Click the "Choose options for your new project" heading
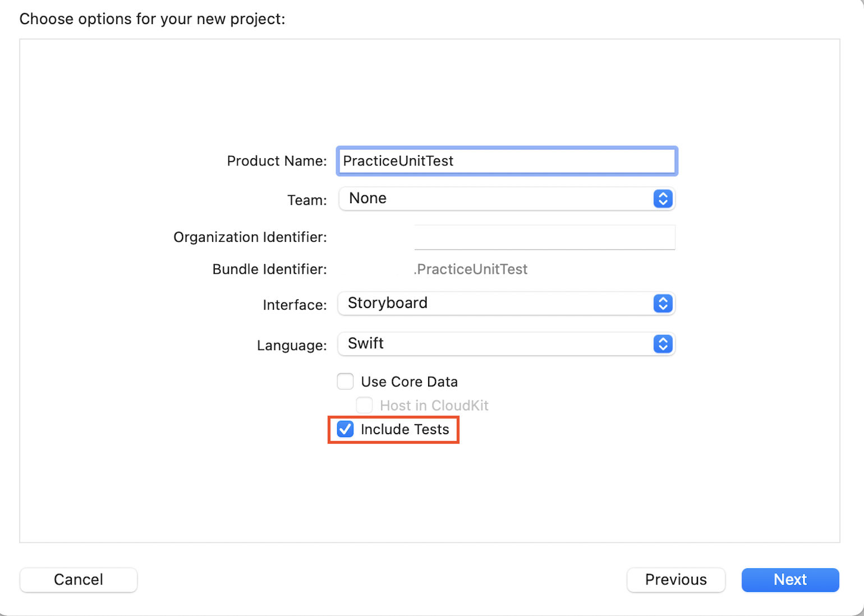This screenshot has width=864, height=616. (152, 19)
